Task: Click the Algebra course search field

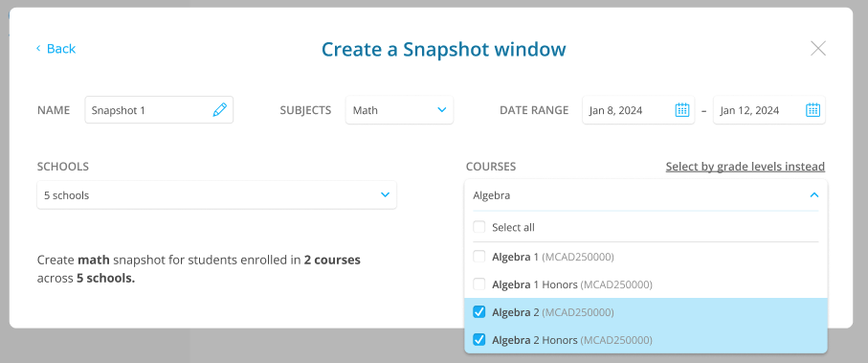Action: click(x=645, y=195)
